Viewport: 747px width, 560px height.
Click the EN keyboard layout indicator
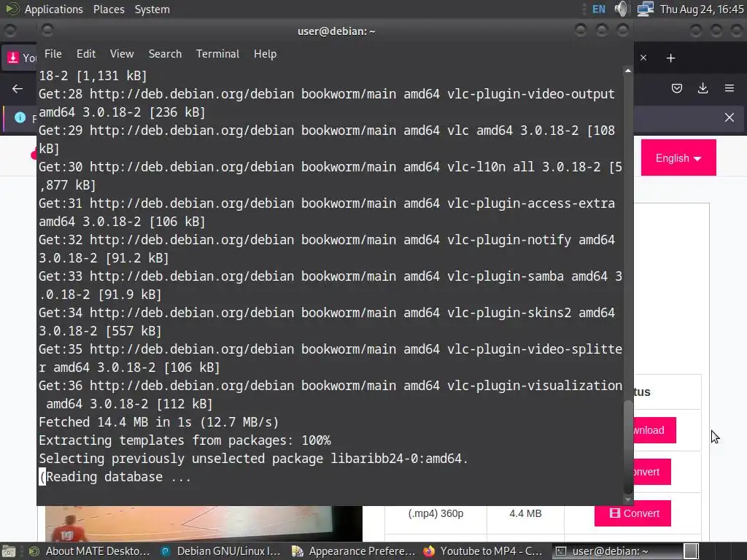[599, 9]
